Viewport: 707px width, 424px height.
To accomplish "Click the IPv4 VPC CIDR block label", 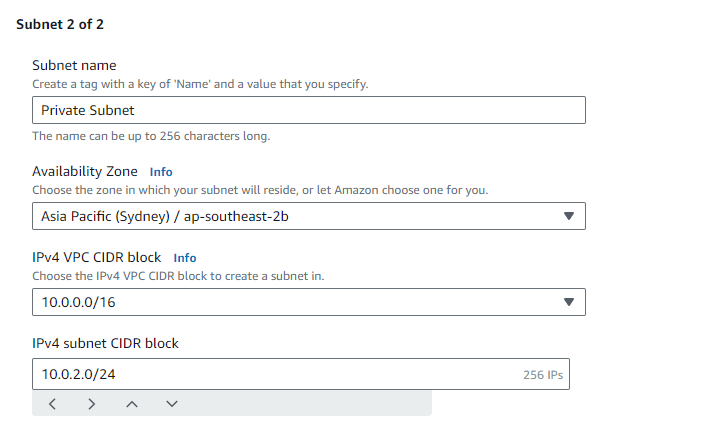I will pyautogui.click(x=96, y=257).
